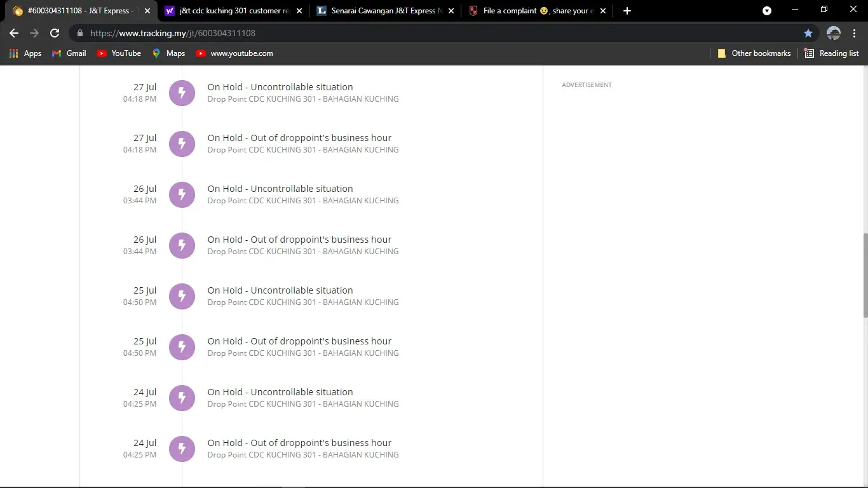Image resolution: width=868 pixels, height=488 pixels.
Task: Open the www.youtube.com bookmark link
Action: point(234,53)
